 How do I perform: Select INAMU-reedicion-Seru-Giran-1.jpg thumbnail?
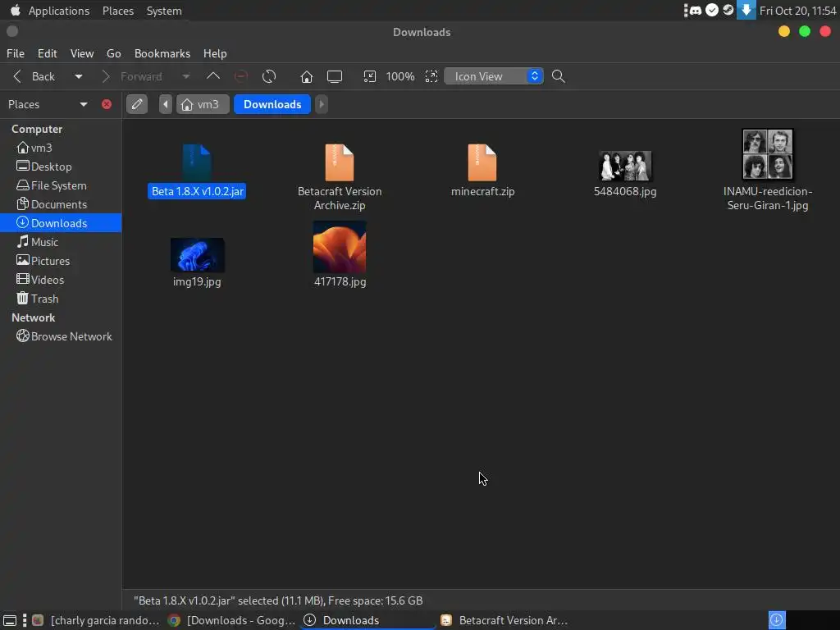pyautogui.click(x=768, y=154)
